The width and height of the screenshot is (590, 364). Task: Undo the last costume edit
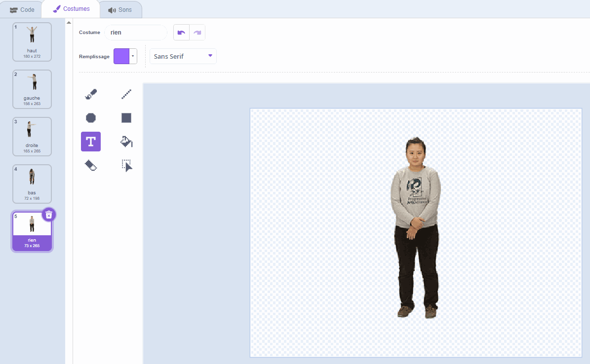point(181,33)
